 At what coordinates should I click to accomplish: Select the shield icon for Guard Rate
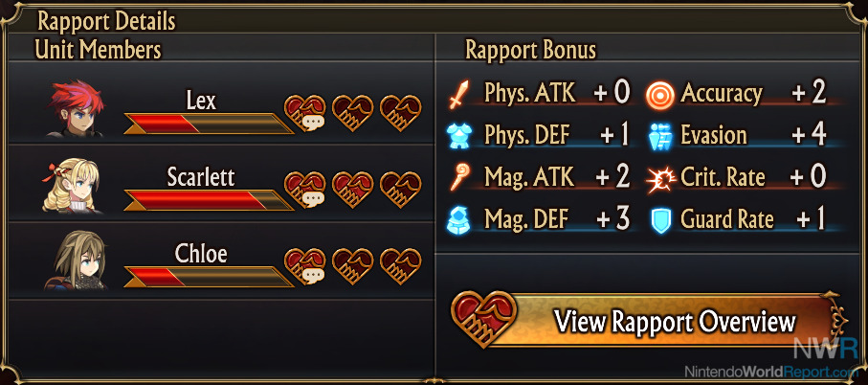click(x=661, y=220)
